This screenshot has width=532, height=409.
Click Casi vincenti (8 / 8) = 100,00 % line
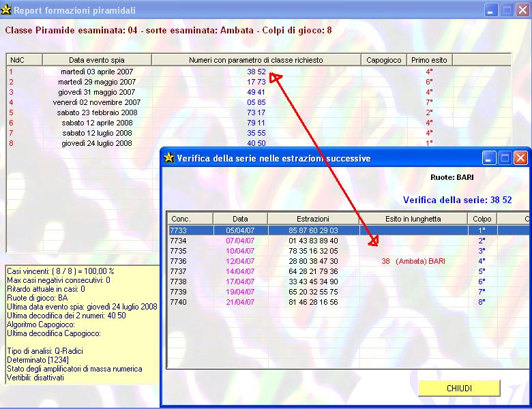61,271
